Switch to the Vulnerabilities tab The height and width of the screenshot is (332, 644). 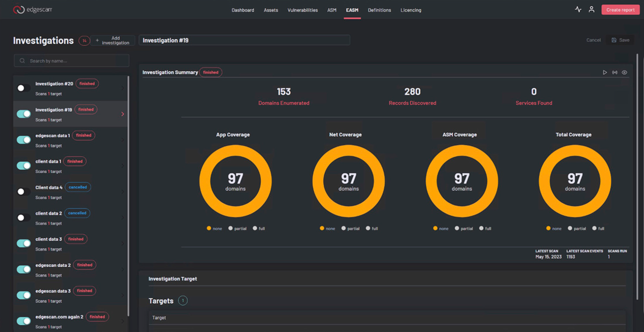pyautogui.click(x=303, y=10)
